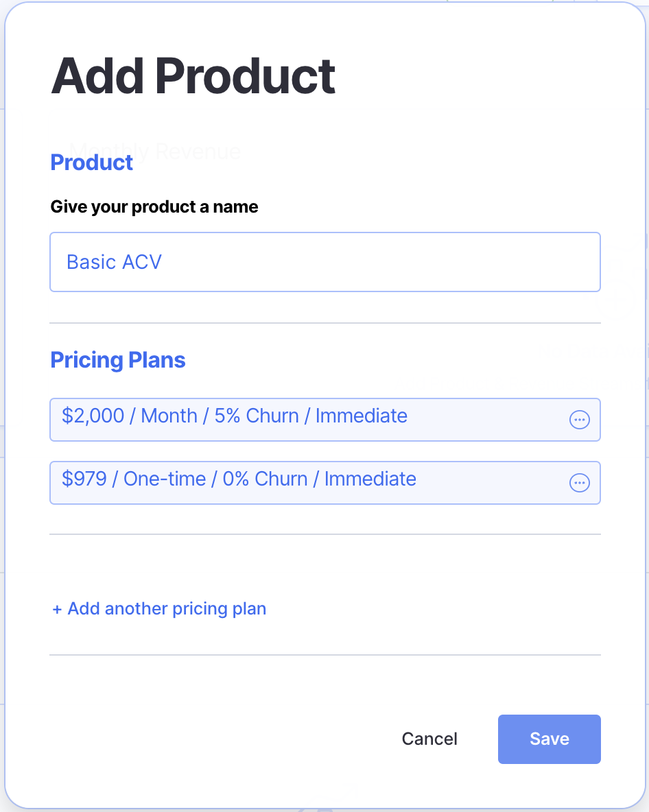
Task: Open the options menu for the $2,000 monthly plan
Action: (x=580, y=420)
